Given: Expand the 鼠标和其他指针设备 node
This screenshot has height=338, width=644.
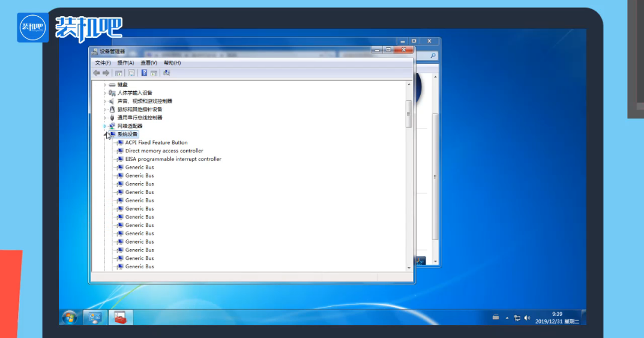Looking at the screenshot, I should pyautogui.click(x=104, y=109).
